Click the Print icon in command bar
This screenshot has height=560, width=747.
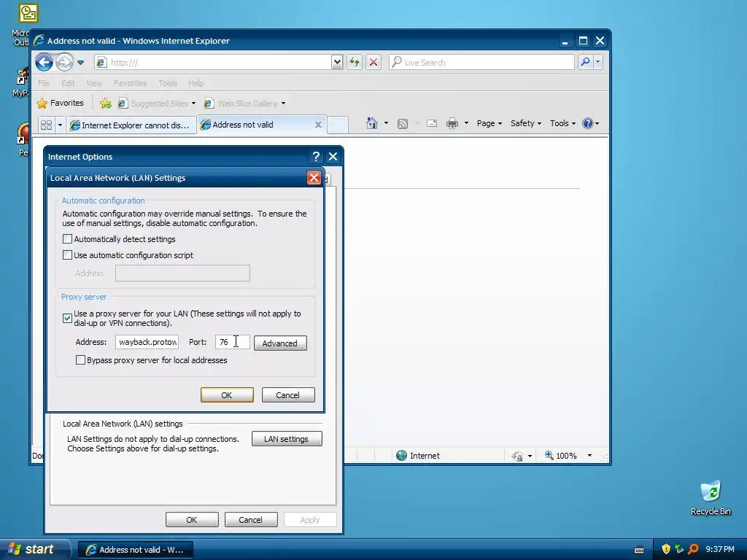point(452,124)
